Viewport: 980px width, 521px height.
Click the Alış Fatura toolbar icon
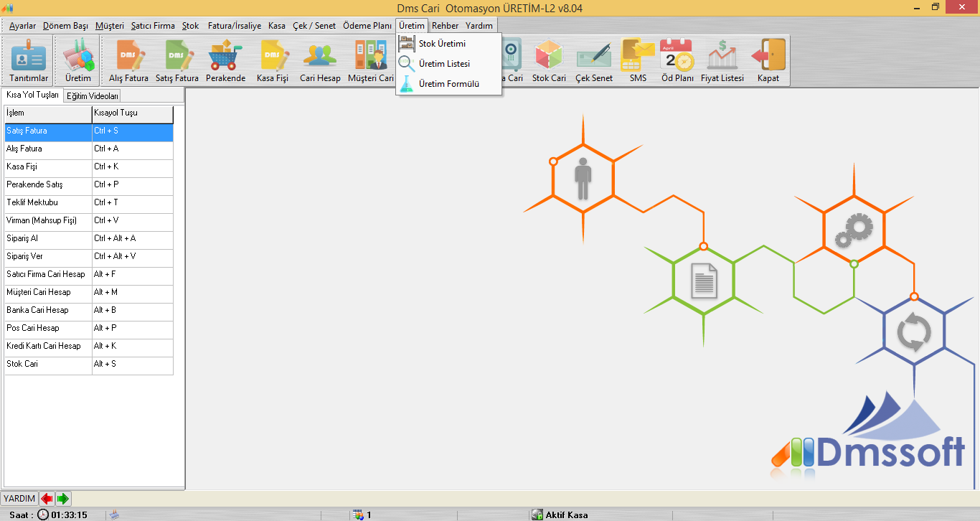tap(128, 60)
